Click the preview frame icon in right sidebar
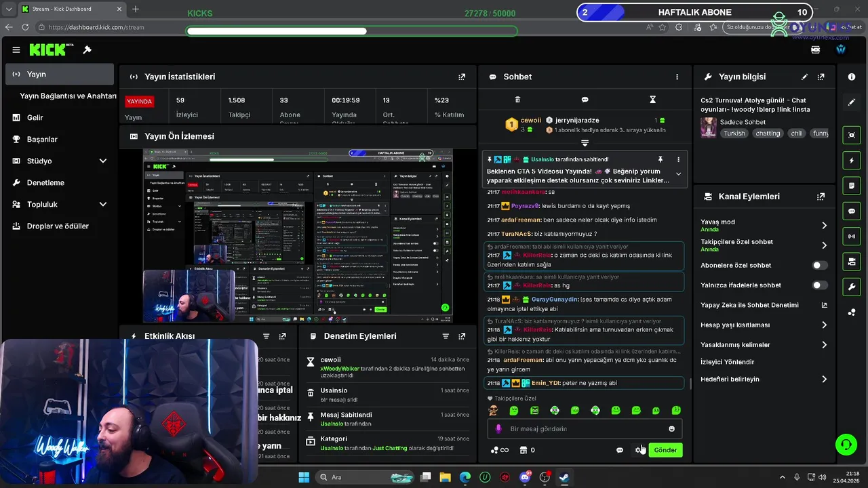This screenshot has width=868, height=488. click(852, 135)
